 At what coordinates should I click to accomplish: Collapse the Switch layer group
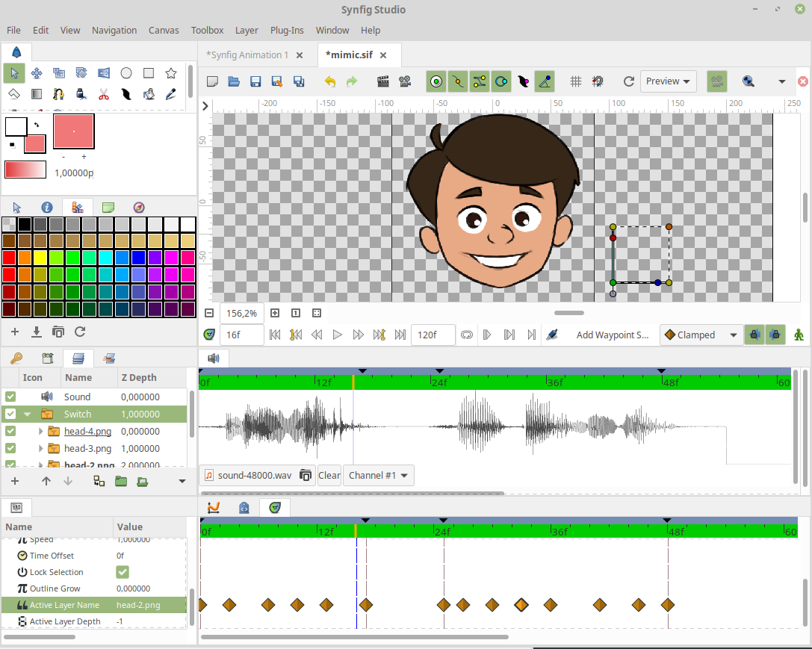click(x=28, y=414)
